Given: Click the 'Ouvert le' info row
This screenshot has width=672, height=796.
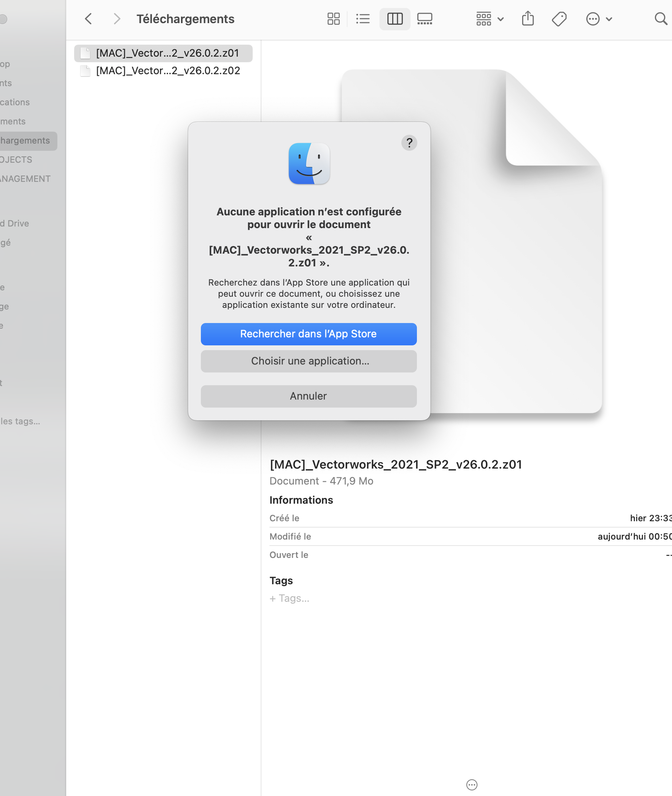Looking at the screenshot, I should [471, 555].
